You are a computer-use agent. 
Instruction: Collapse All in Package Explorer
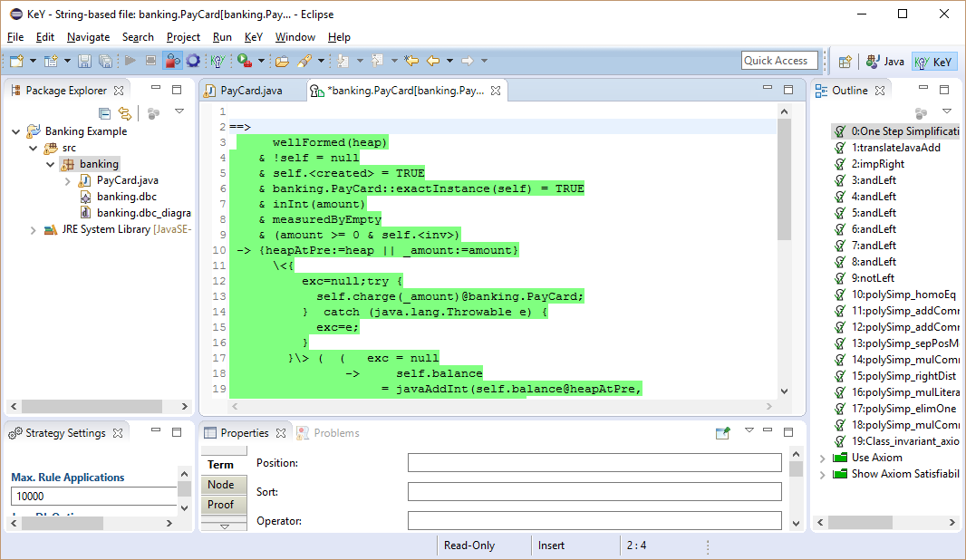pos(105,112)
